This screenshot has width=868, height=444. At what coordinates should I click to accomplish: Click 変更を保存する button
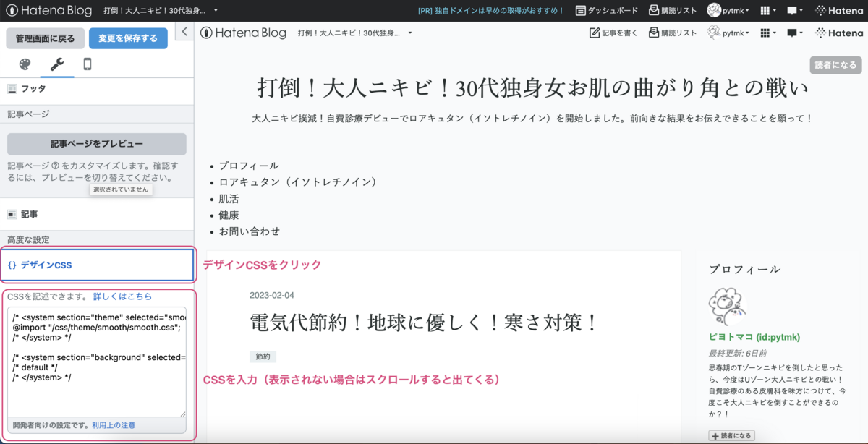click(128, 38)
